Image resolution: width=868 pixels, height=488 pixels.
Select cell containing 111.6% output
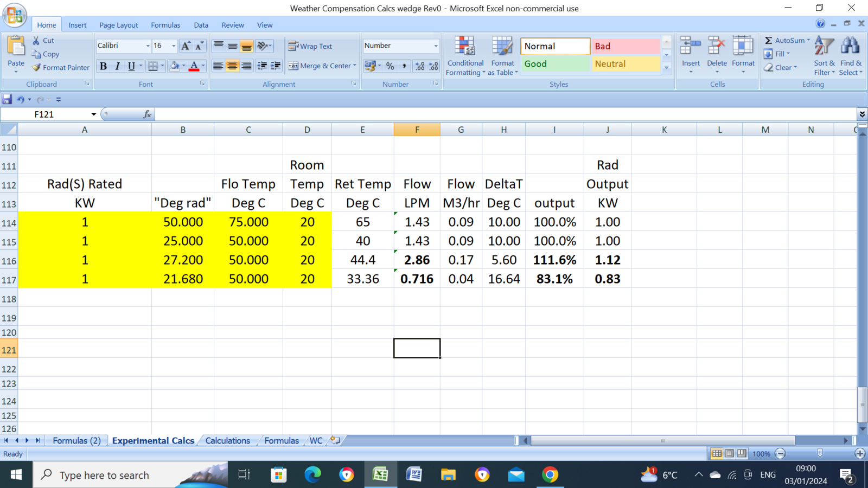click(554, 260)
